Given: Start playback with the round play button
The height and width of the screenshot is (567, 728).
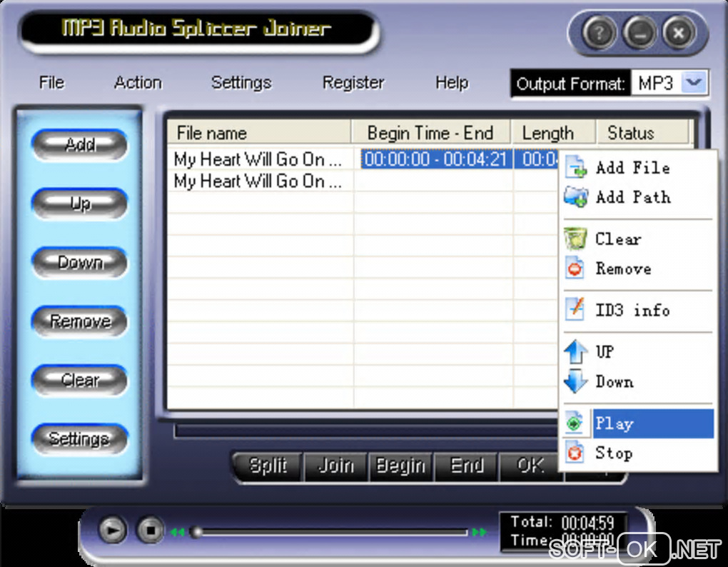Looking at the screenshot, I should click(x=112, y=530).
